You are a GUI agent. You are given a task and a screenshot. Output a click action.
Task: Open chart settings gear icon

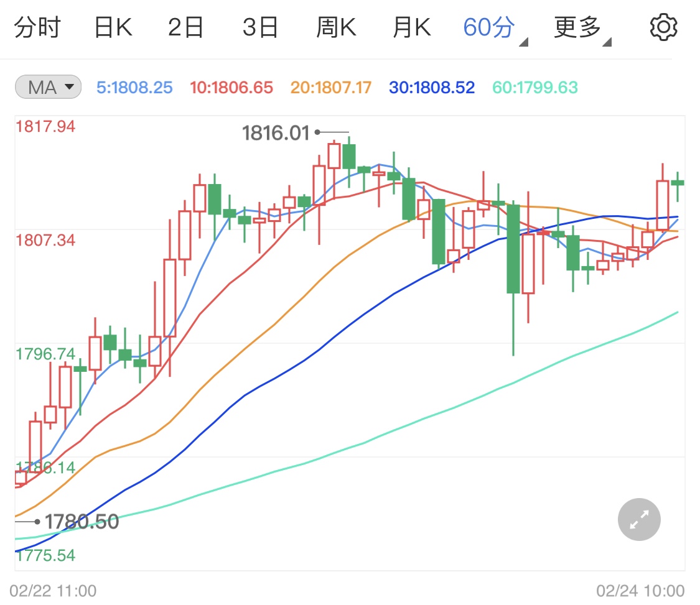(x=663, y=27)
